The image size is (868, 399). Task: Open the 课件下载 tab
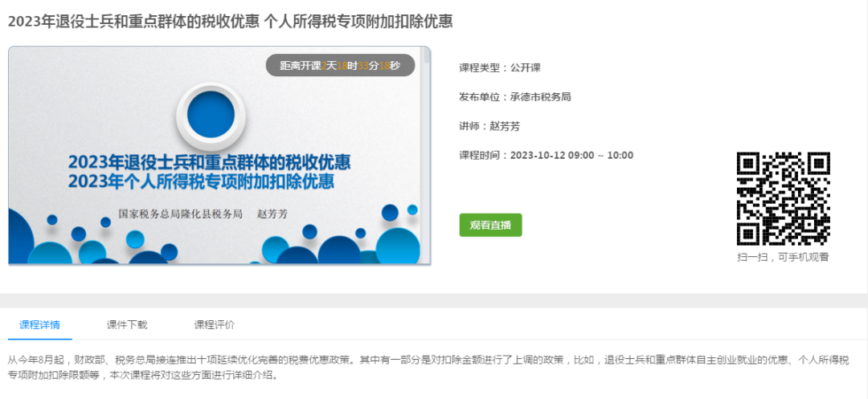click(127, 325)
